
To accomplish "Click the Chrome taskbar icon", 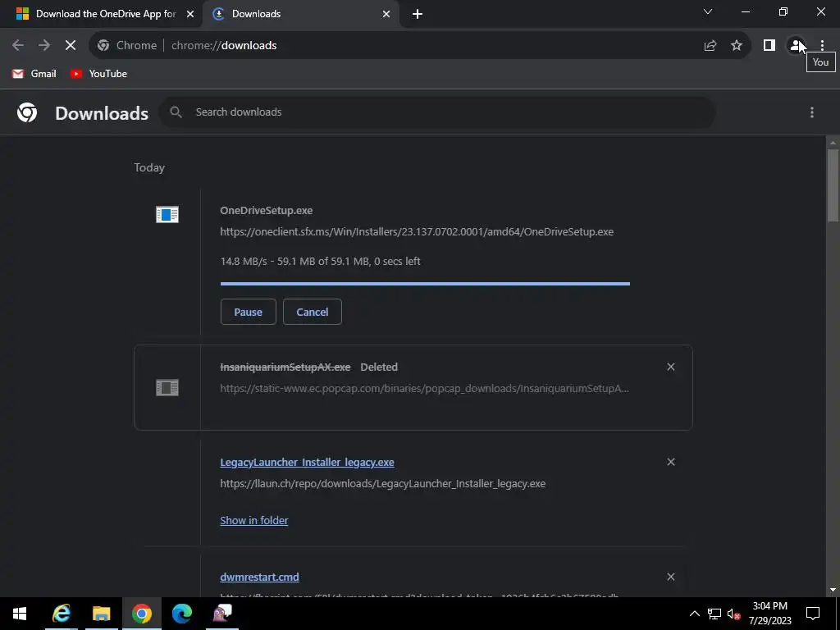I will click(x=141, y=614).
